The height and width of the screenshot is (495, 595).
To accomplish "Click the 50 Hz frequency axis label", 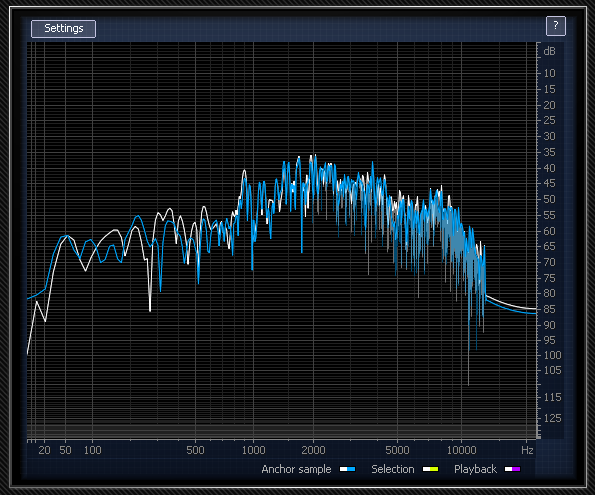I will pyautogui.click(x=65, y=450).
